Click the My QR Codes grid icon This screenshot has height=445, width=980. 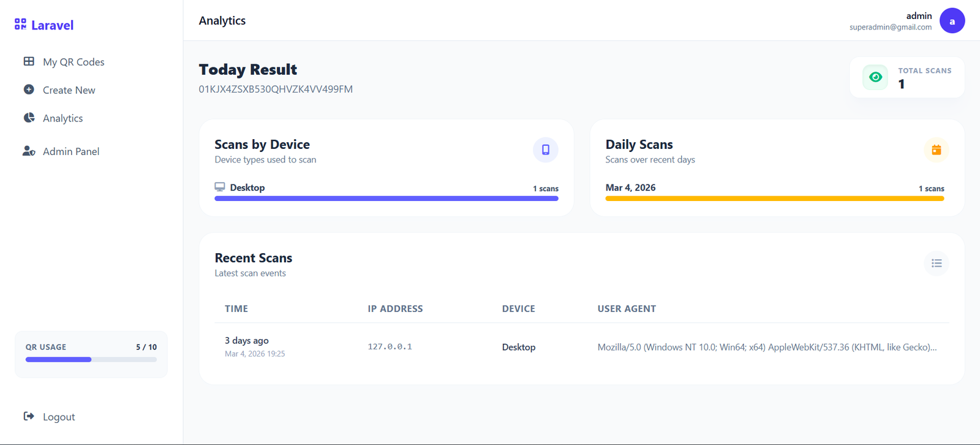click(29, 61)
